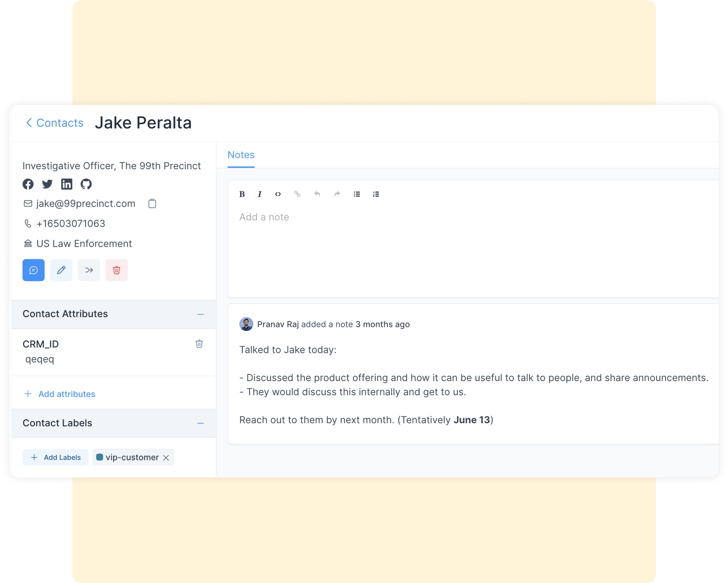Collapse the Contact Labels section
Viewport: 728px width, 583px height.
coord(201,423)
